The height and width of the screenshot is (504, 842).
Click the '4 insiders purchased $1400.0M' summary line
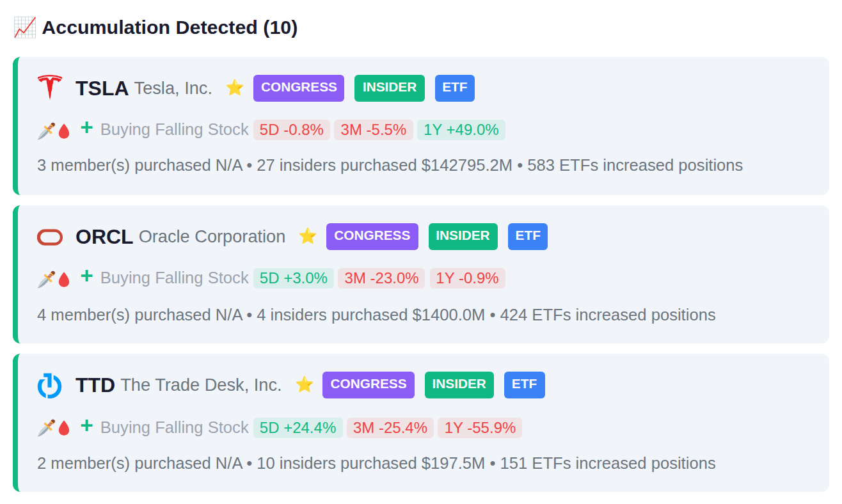coord(371,315)
